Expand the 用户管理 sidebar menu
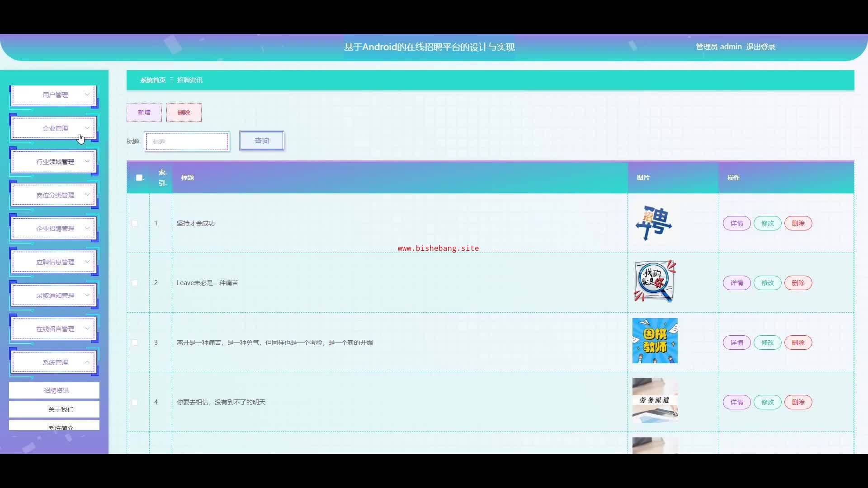The image size is (868, 488). (x=54, y=95)
